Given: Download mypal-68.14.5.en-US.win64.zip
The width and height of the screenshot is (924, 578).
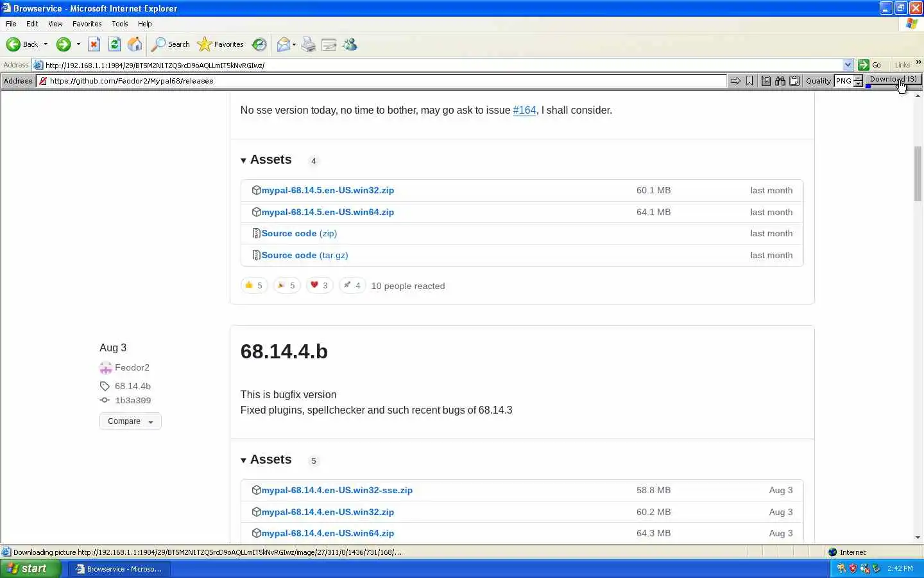Looking at the screenshot, I should click(328, 212).
